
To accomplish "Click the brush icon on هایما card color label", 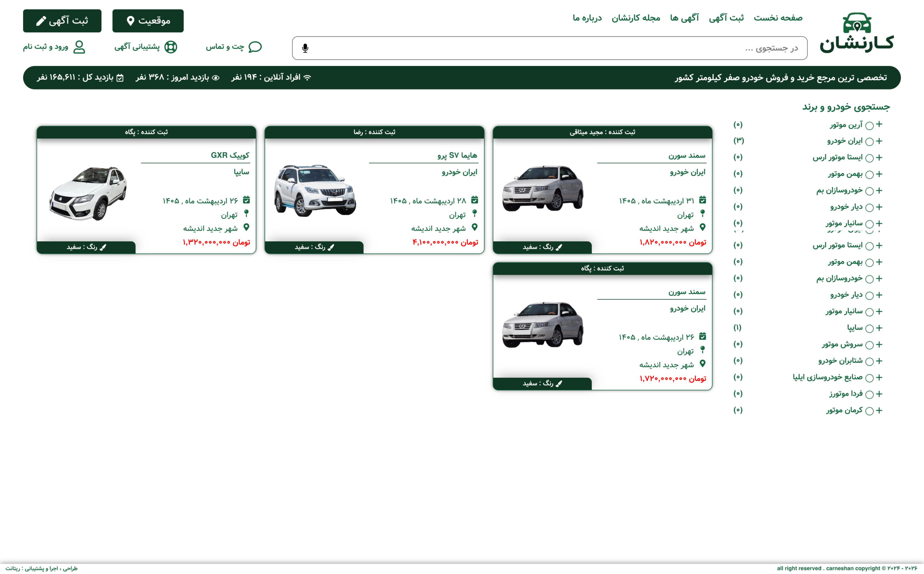I will [x=331, y=247].
